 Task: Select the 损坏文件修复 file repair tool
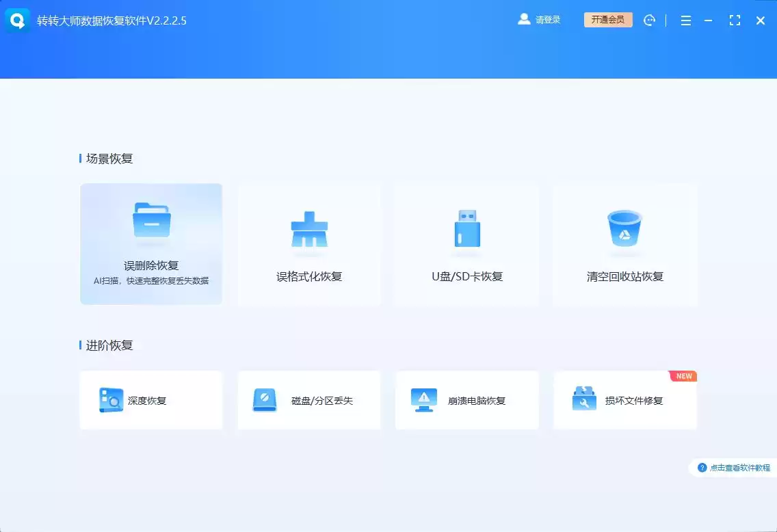[x=624, y=400]
